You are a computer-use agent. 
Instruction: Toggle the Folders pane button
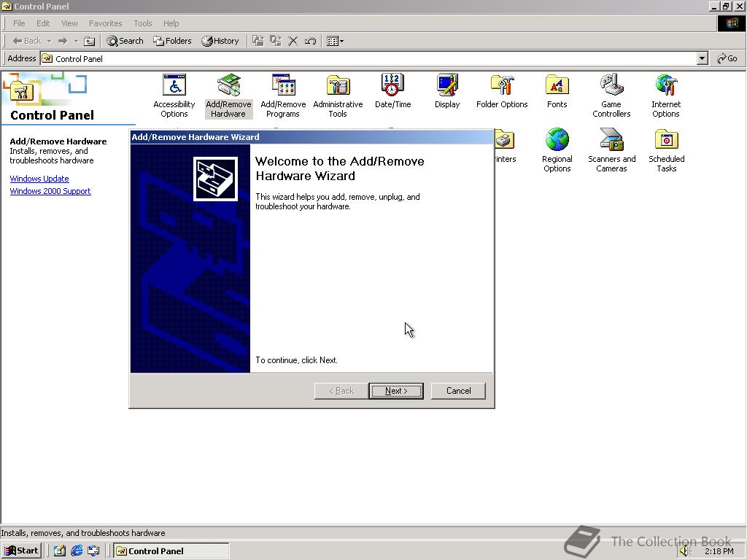tap(172, 41)
